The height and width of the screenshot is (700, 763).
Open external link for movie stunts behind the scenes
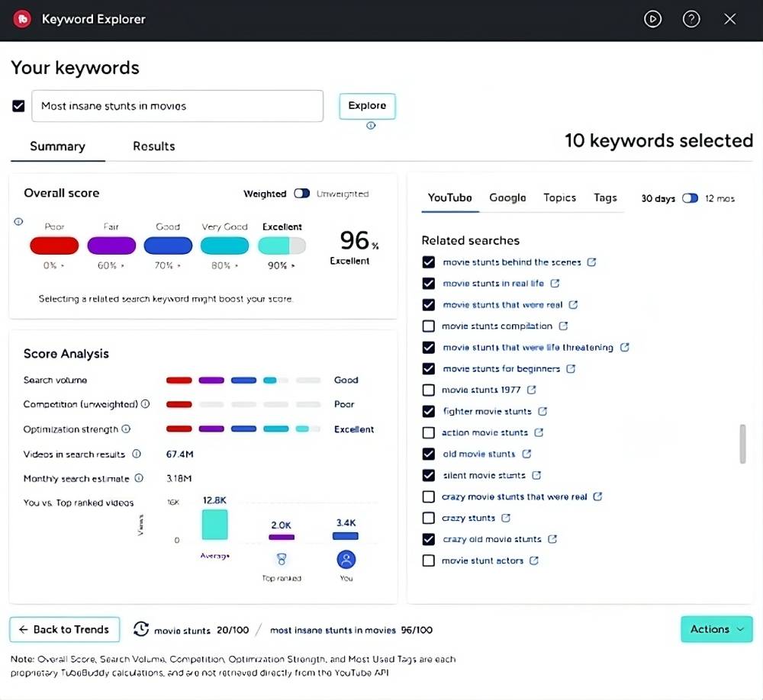click(x=591, y=262)
